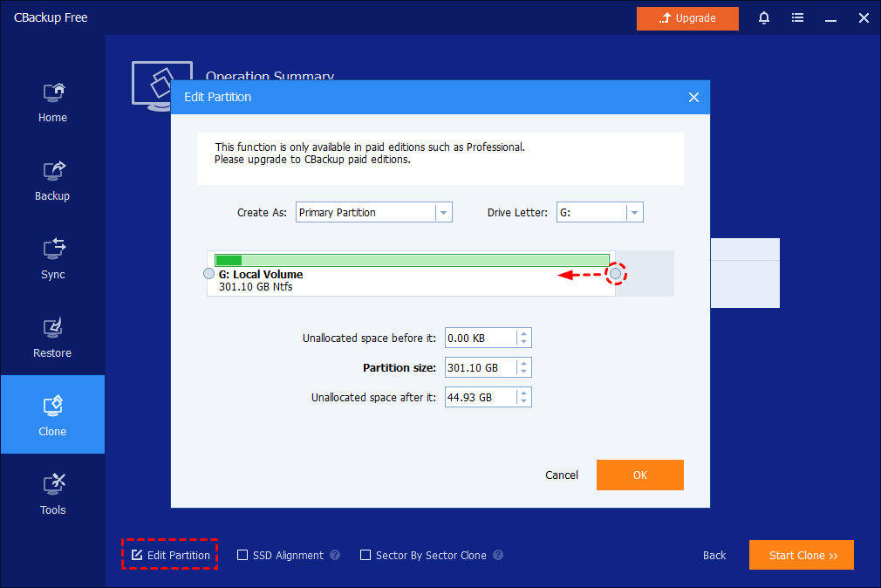Viewport: 881px width, 588px height.
Task: Select the Tools icon in sidebar
Action: click(52, 485)
